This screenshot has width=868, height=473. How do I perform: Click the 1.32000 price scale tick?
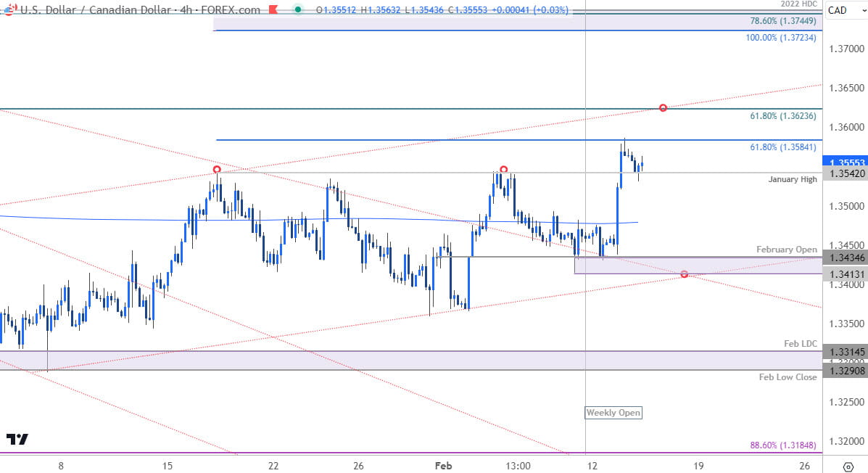tap(846, 441)
